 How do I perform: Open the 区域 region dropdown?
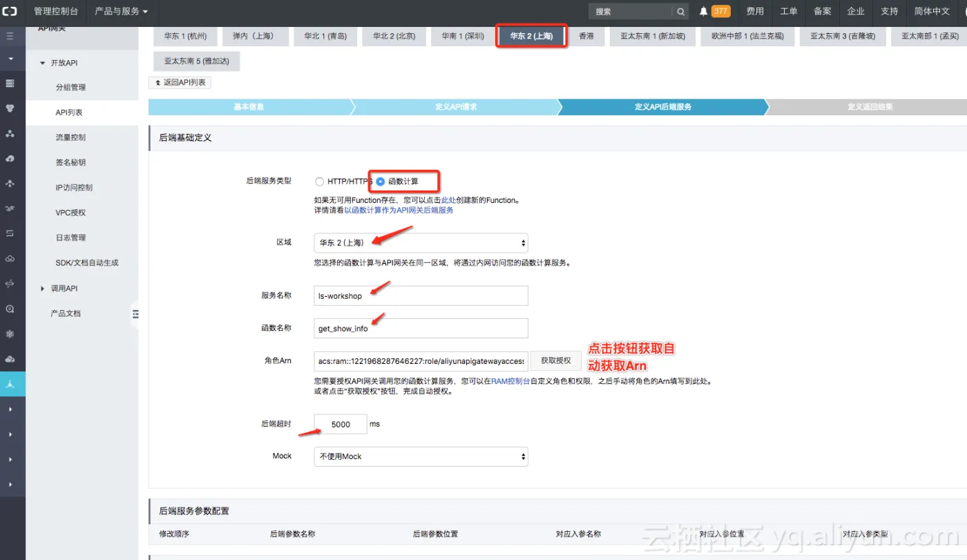pos(421,243)
